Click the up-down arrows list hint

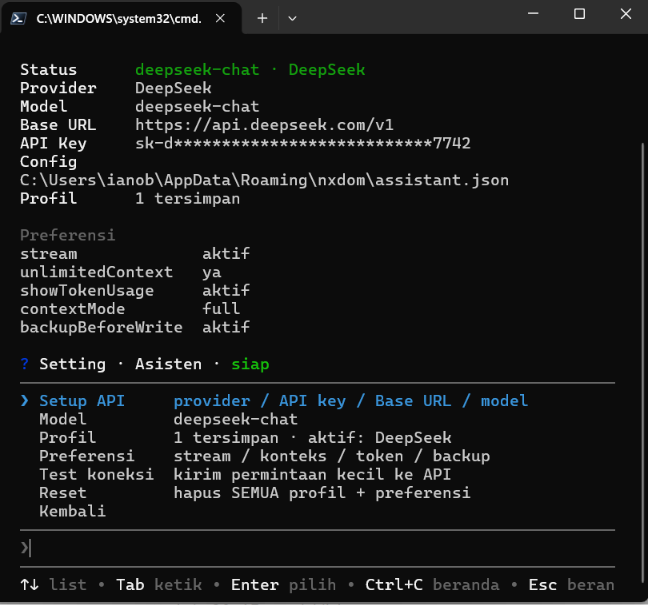coord(54,585)
